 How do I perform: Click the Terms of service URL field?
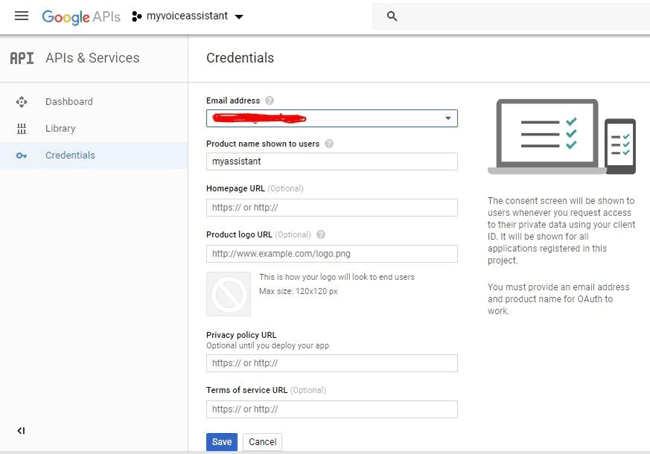click(x=332, y=409)
